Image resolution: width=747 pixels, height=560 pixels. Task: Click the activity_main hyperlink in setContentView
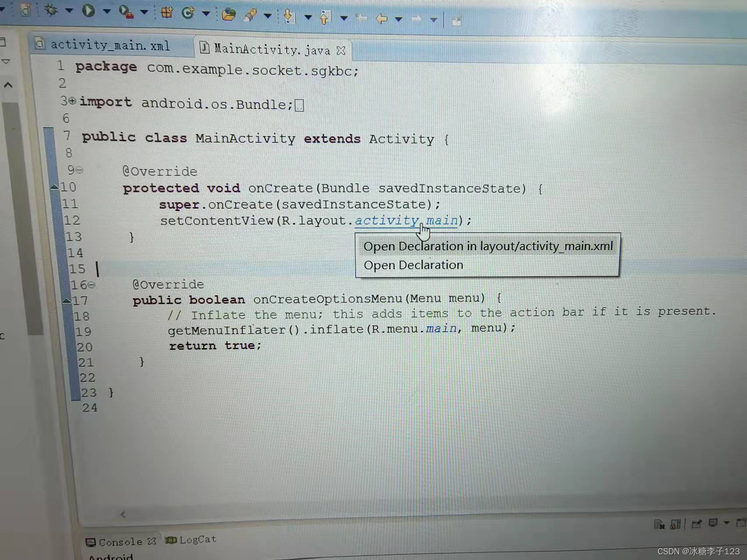click(x=384, y=220)
